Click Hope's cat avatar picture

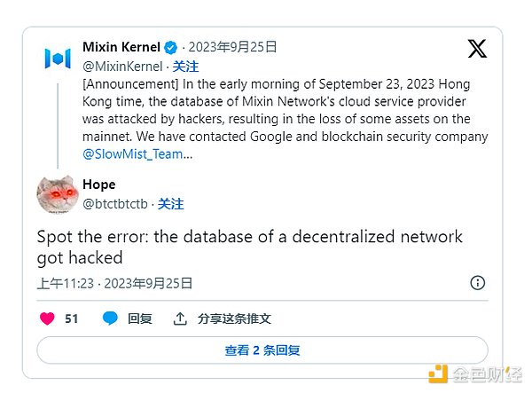coord(57,193)
